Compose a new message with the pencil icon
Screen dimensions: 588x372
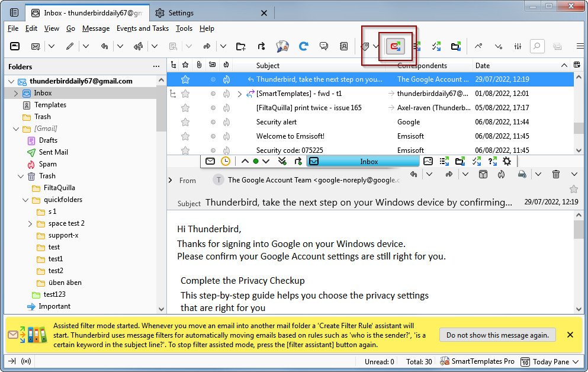coord(70,46)
